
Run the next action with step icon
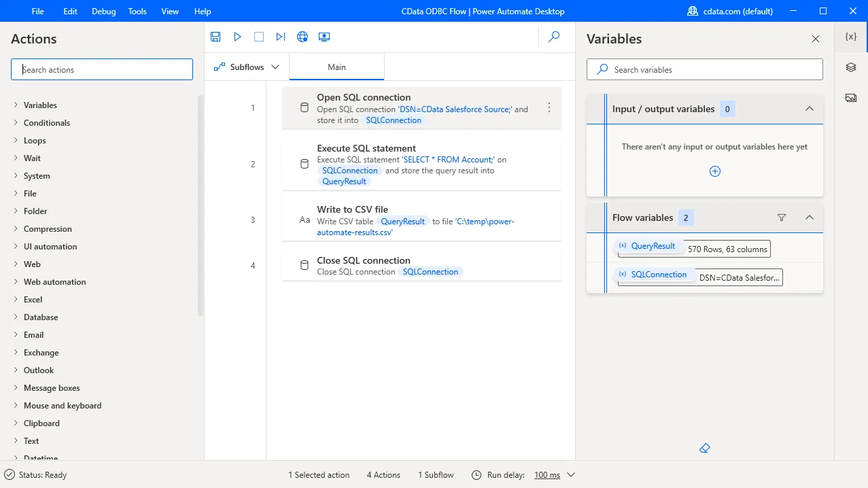pos(281,37)
